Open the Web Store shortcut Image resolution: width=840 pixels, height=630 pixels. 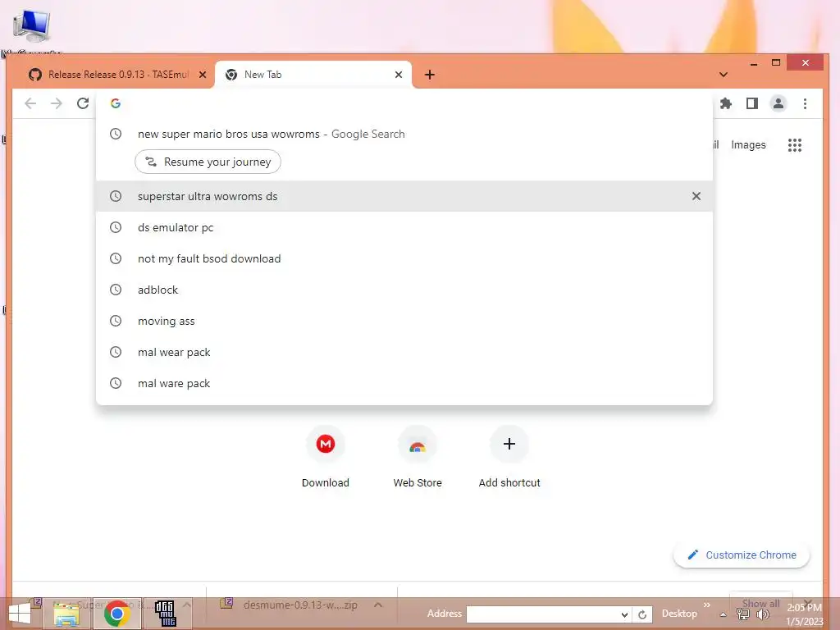418,457
